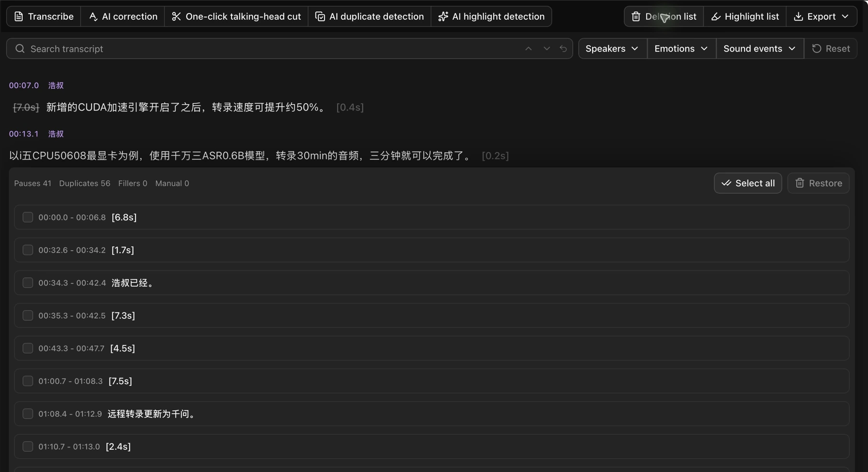
Task: Click the [0.2s] pause marker
Action: pos(495,156)
